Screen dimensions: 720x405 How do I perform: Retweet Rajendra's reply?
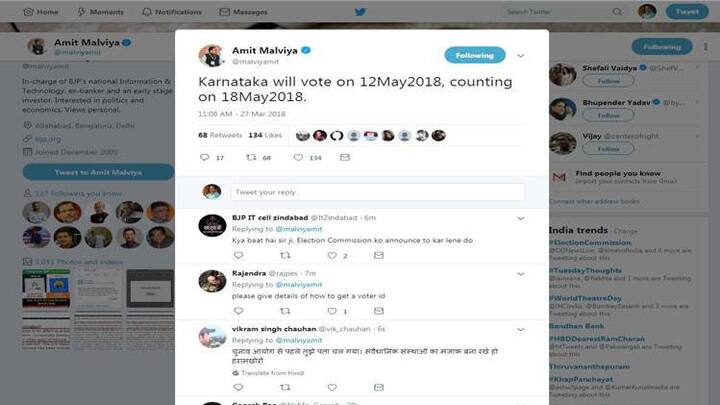click(x=285, y=311)
